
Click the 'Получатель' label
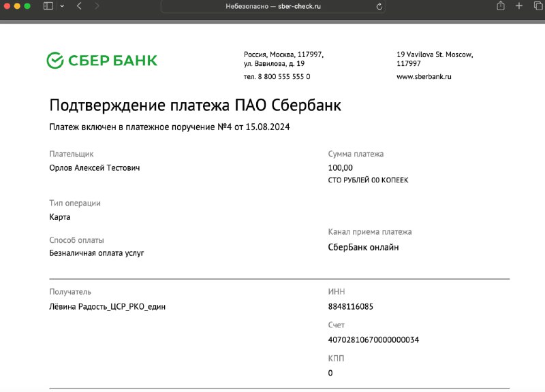(70, 292)
